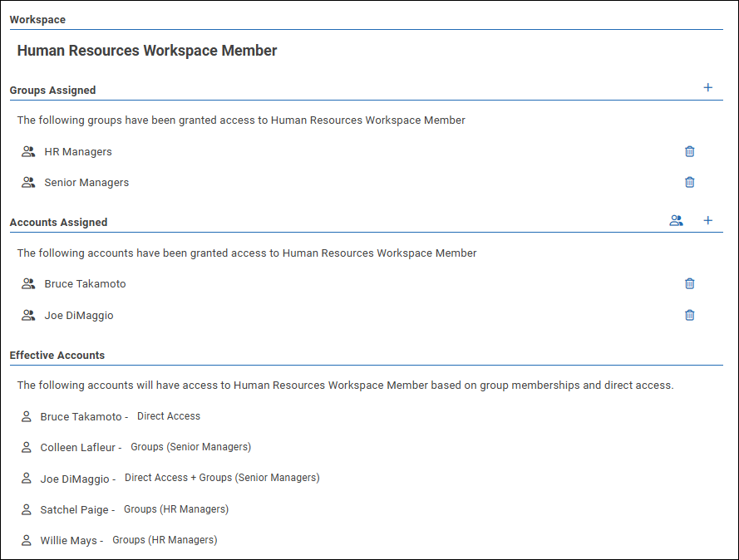Click the group icon beside HR Managers
This screenshot has height=560, width=739.
[x=28, y=152]
